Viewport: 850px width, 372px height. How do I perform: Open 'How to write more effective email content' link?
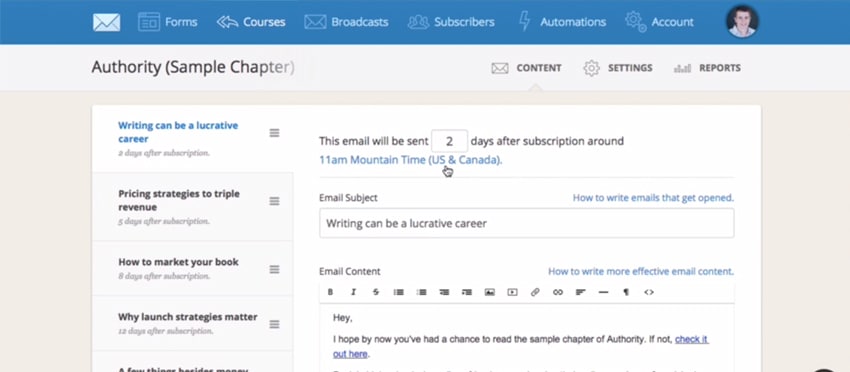641,271
